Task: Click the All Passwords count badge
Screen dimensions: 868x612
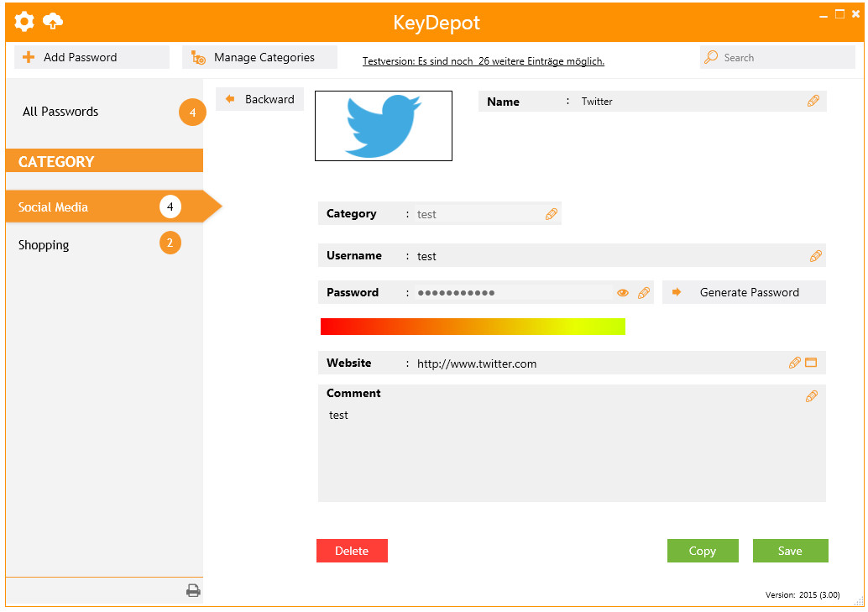Action: pyautogui.click(x=192, y=112)
